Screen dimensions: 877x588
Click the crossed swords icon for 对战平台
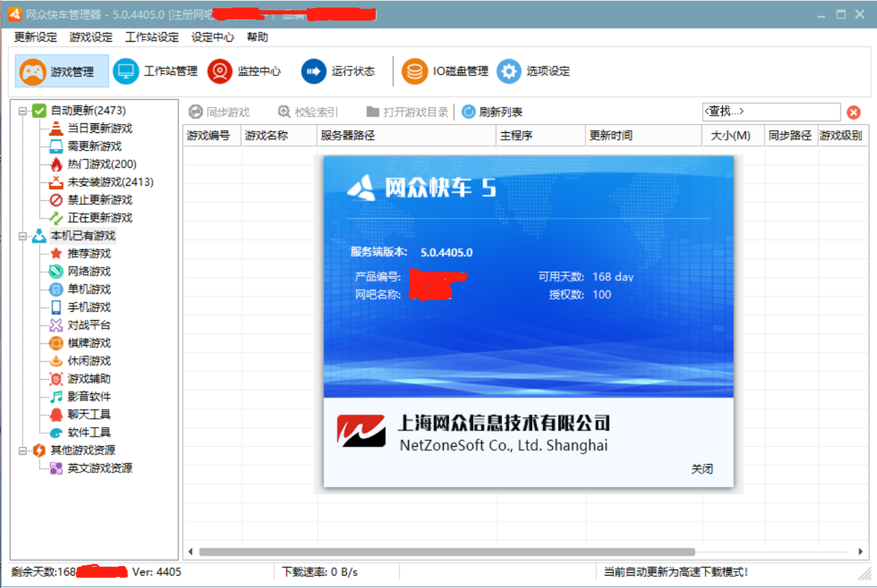56,325
